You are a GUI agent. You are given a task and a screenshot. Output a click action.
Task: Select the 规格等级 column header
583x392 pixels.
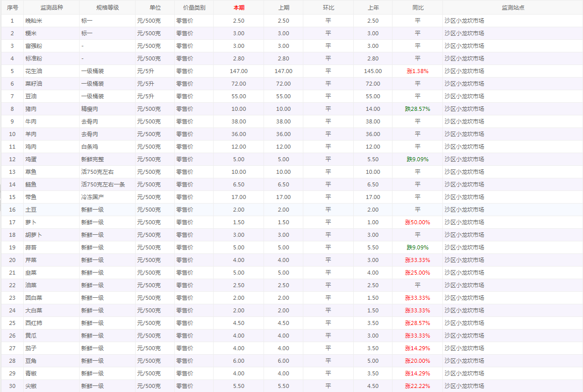click(x=107, y=8)
